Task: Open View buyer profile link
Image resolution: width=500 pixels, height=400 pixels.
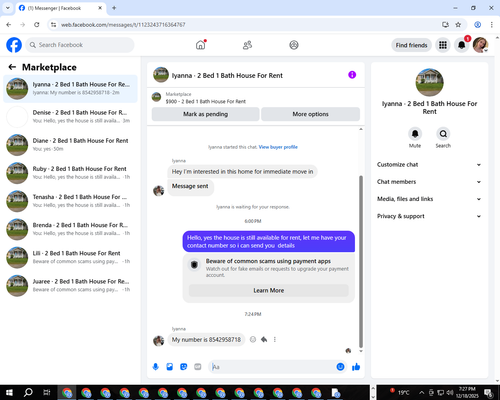Action: [x=278, y=147]
